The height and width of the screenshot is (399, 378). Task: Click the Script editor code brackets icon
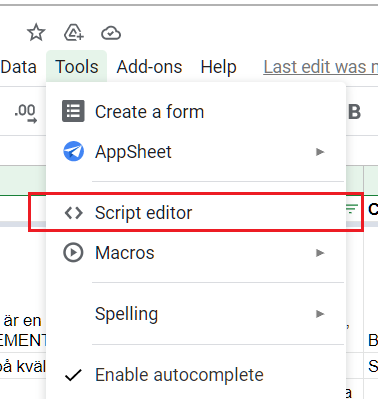click(x=74, y=213)
